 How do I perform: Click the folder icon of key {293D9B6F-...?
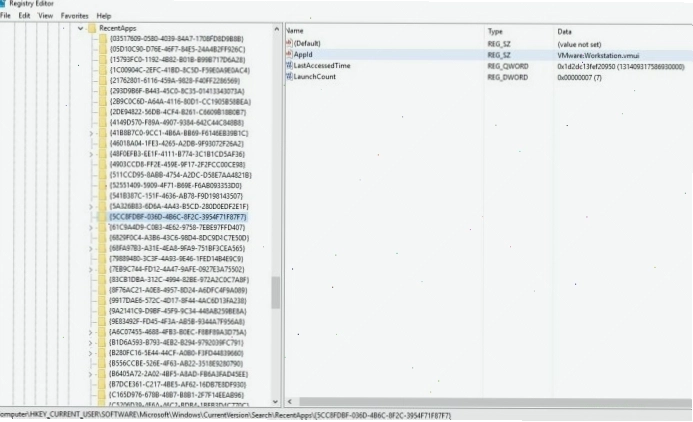[x=103, y=91]
